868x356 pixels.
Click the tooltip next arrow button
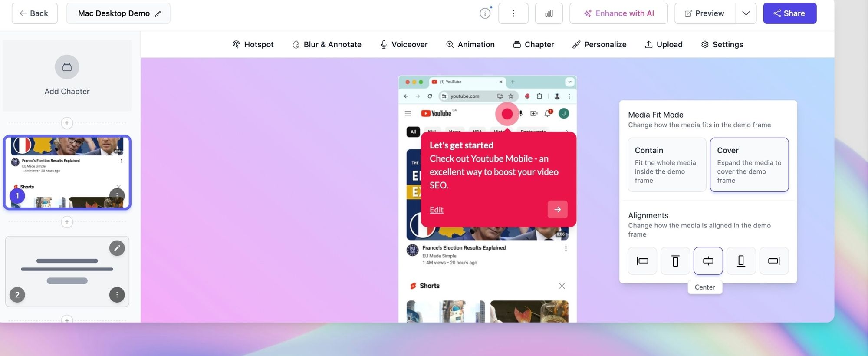pos(557,209)
